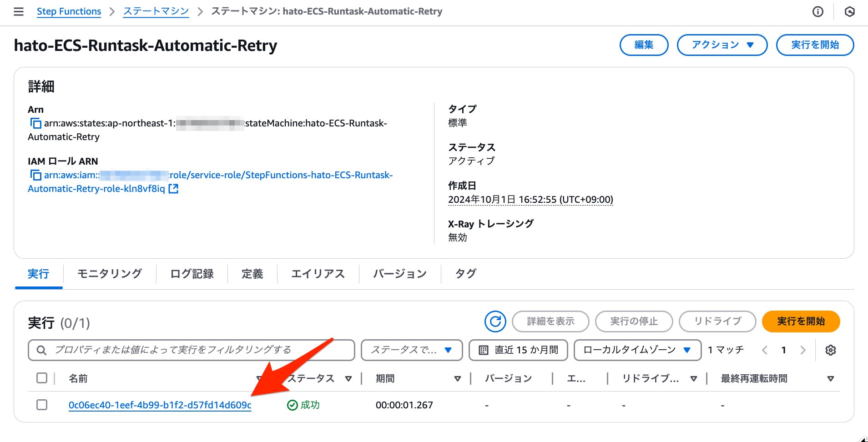Click the 編集 button
This screenshot has width=868, height=442.
[x=644, y=45]
